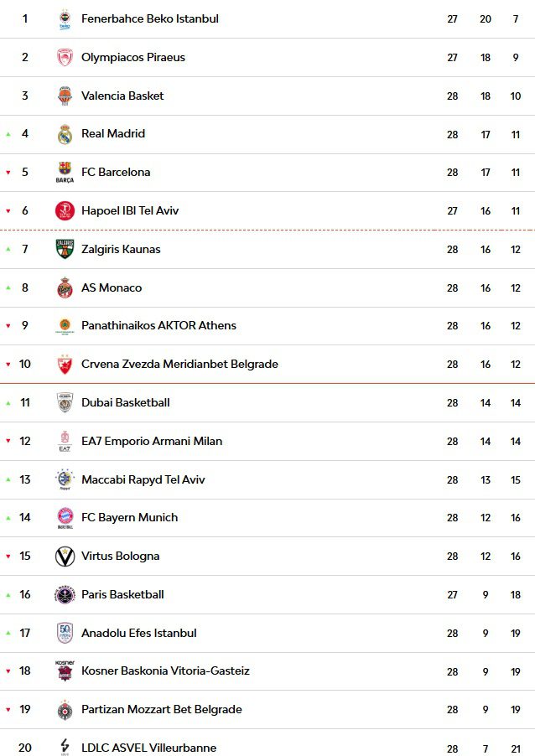
Task: Click the Real Madrid crest icon
Action: (65, 134)
